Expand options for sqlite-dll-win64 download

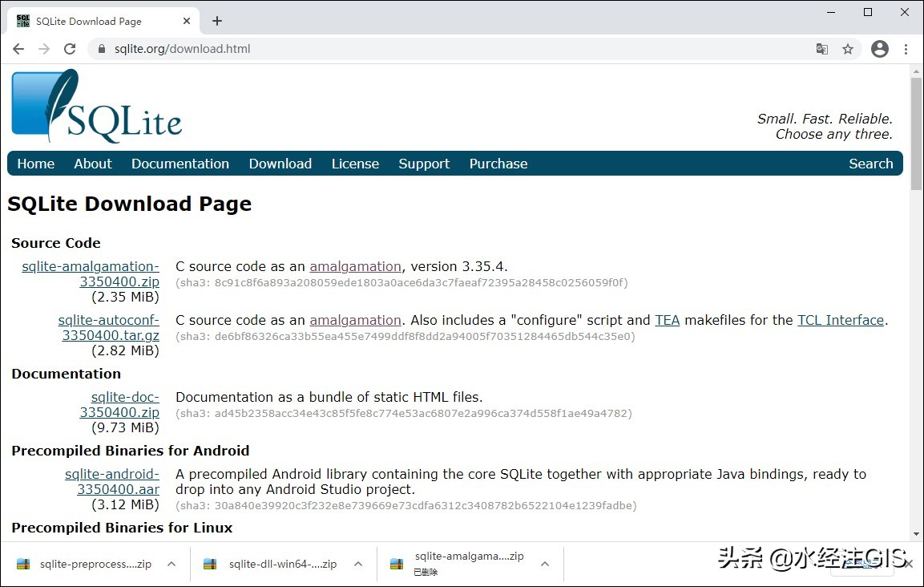pos(358,564)
